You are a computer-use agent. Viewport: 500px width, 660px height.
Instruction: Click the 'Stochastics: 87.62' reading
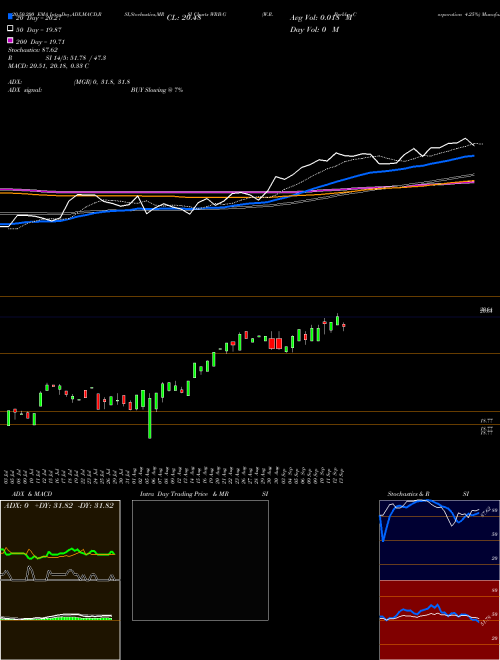click(33, 50)
